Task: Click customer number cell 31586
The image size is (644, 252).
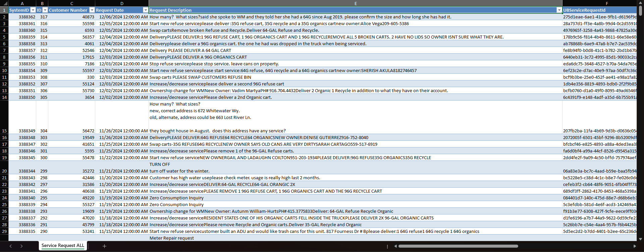Action: pyautogui.click(x=72, y=184)
